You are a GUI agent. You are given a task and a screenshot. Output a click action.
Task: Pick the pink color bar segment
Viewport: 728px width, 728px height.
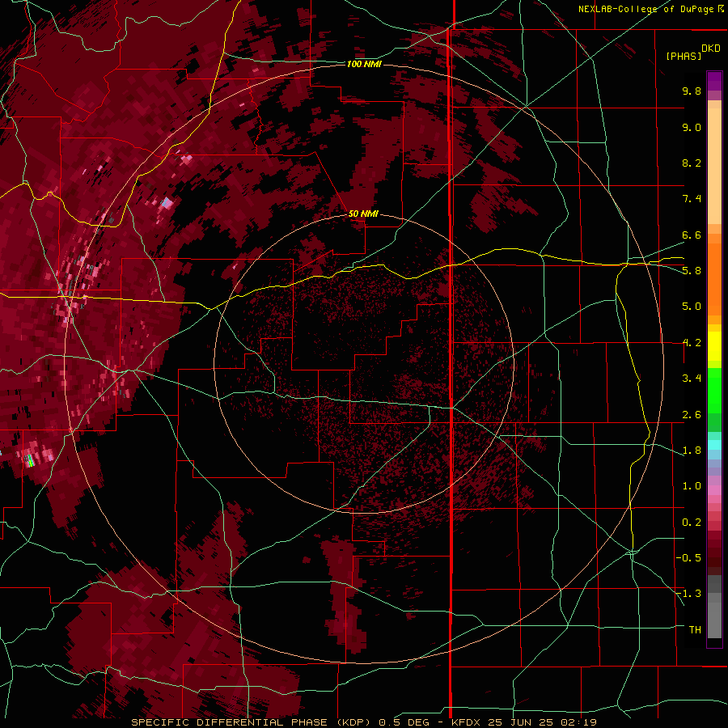pyautogui.click(x=714, y=490)
